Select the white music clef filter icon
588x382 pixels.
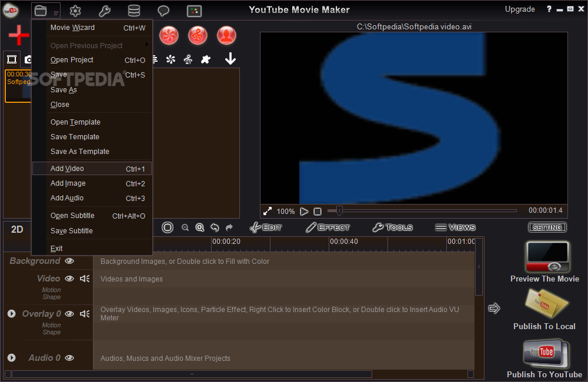[188, 59]
